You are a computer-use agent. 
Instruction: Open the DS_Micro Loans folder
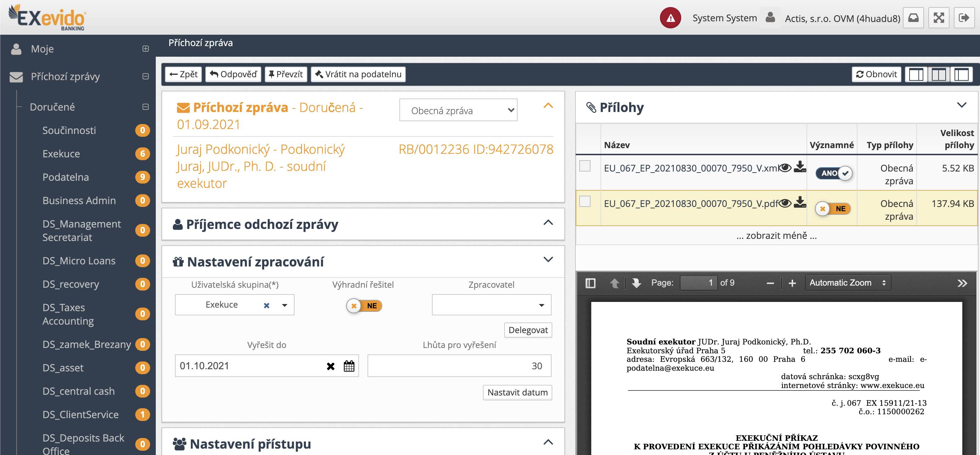[79, 261]
